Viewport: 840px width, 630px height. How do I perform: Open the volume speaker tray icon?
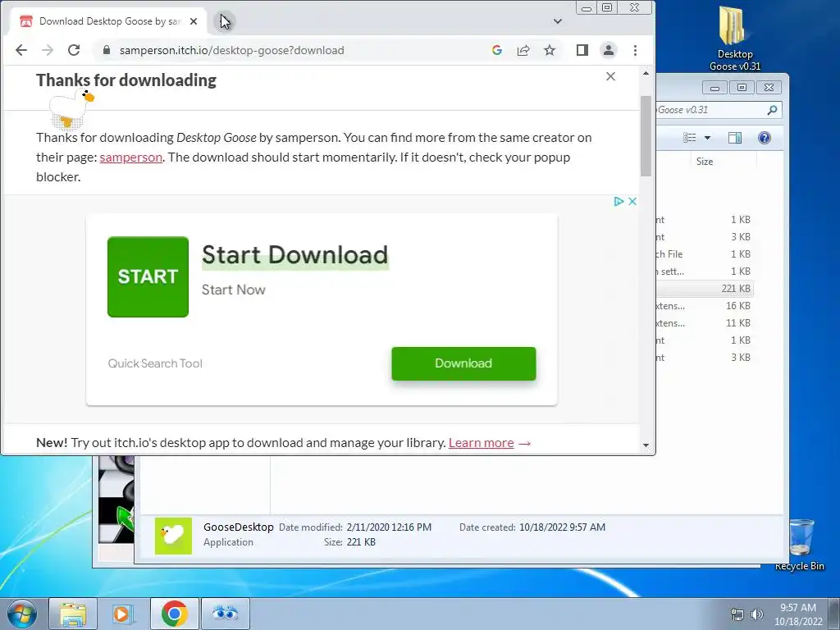[x=757, y=614]
